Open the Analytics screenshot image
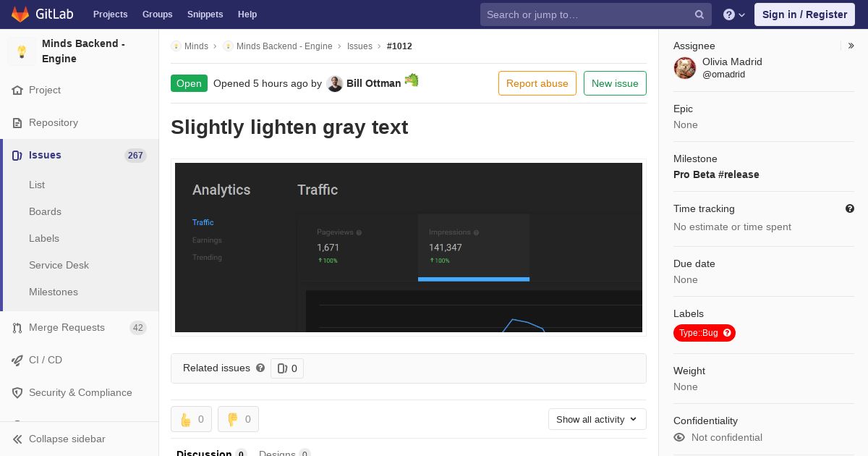Screen dimensions: 868x456 pyautogui.click(x=409, y=248)
